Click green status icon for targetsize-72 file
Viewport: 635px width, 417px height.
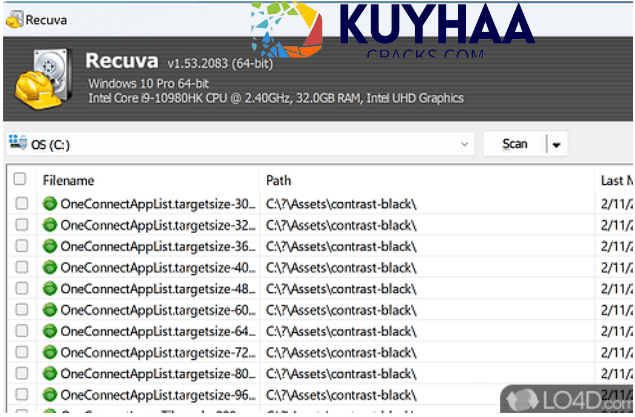[x=50, y=352]
